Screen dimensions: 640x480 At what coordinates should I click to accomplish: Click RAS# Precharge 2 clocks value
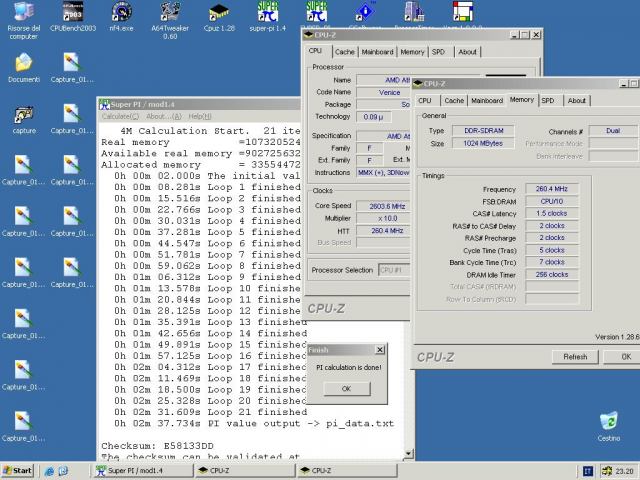click(552, 238)
